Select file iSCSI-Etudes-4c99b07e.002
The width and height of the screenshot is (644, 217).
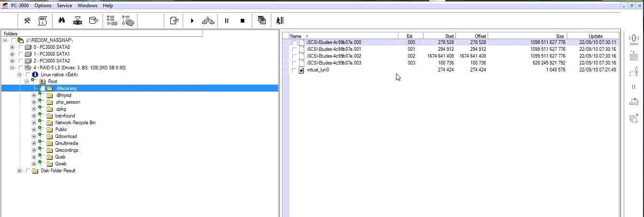(x=334, y=56)
